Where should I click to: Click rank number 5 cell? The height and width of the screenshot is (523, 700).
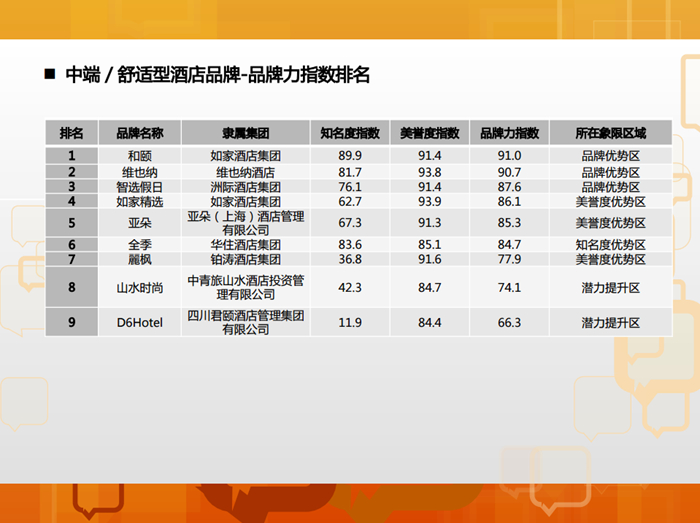click(x=71, y=223)
